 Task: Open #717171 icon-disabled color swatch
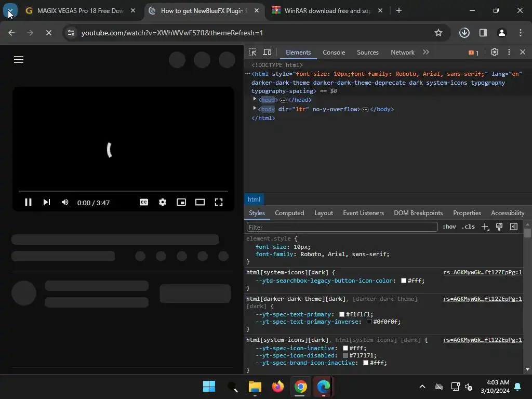click(345, 355)
